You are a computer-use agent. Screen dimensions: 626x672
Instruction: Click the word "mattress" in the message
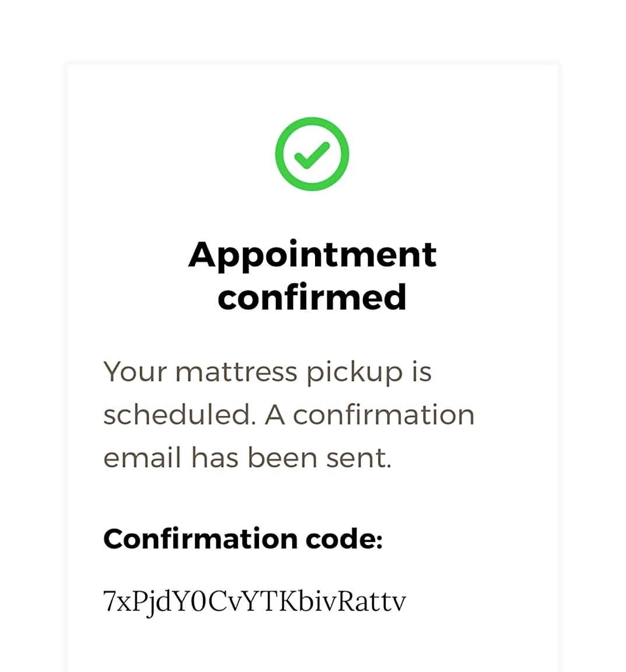click(236, 372)
